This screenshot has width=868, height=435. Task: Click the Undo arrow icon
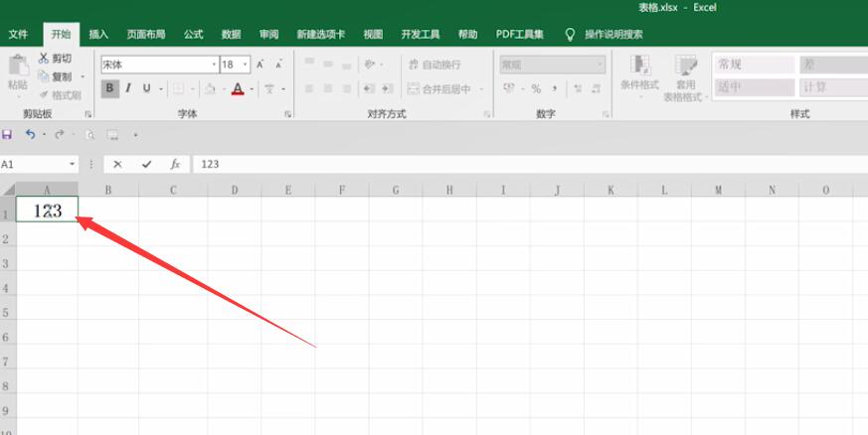31,134
